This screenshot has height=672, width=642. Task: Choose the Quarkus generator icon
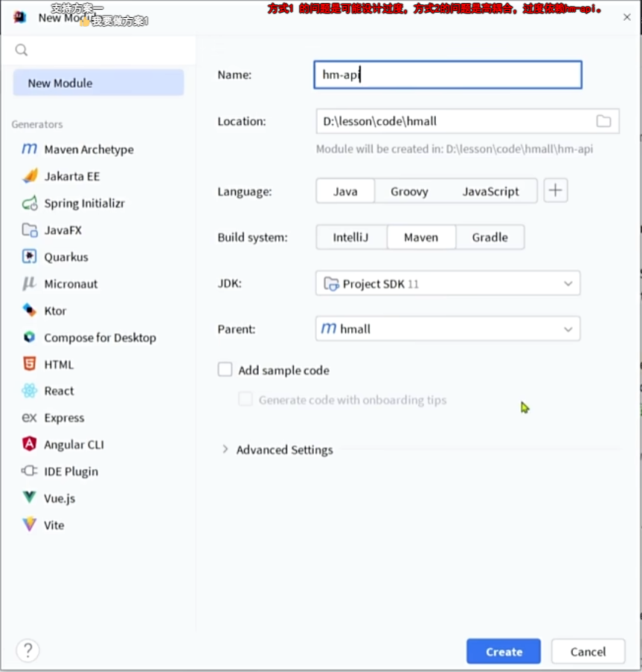click(x=29, y=256)
